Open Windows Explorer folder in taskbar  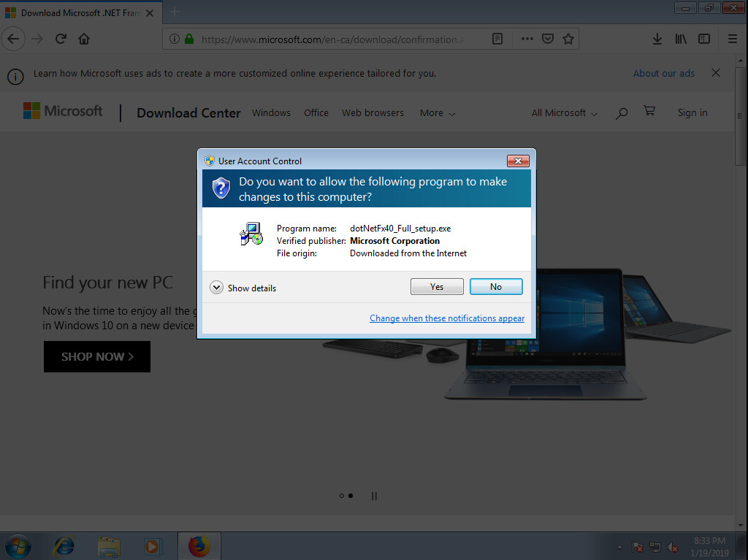tap(109, 547)
